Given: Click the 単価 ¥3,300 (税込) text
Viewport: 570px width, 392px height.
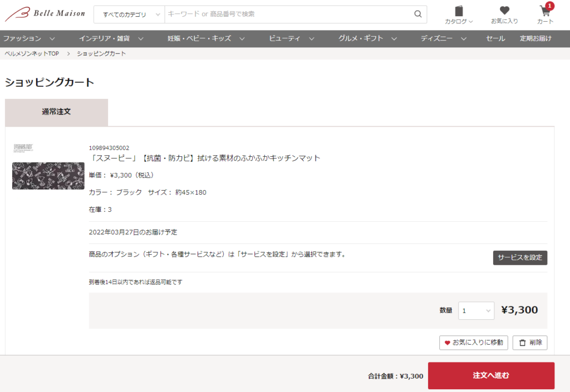Looking at the screenshot, I should [122, 175].
